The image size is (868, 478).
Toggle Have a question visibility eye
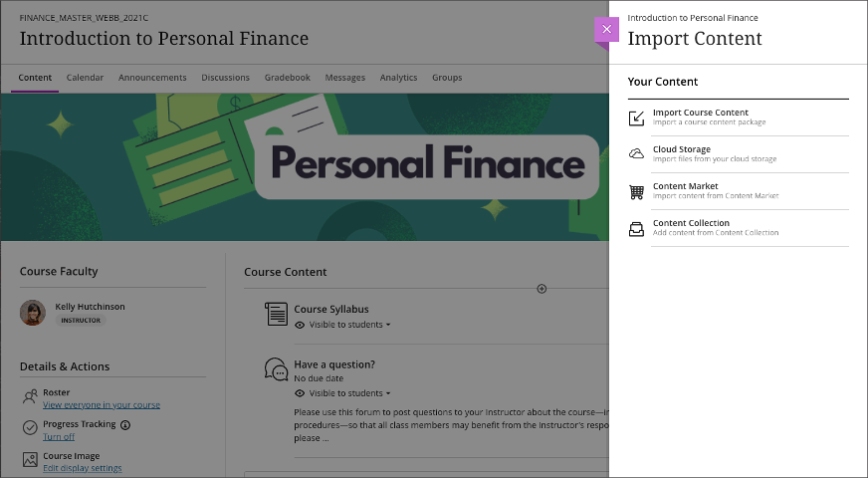(300, 393)
